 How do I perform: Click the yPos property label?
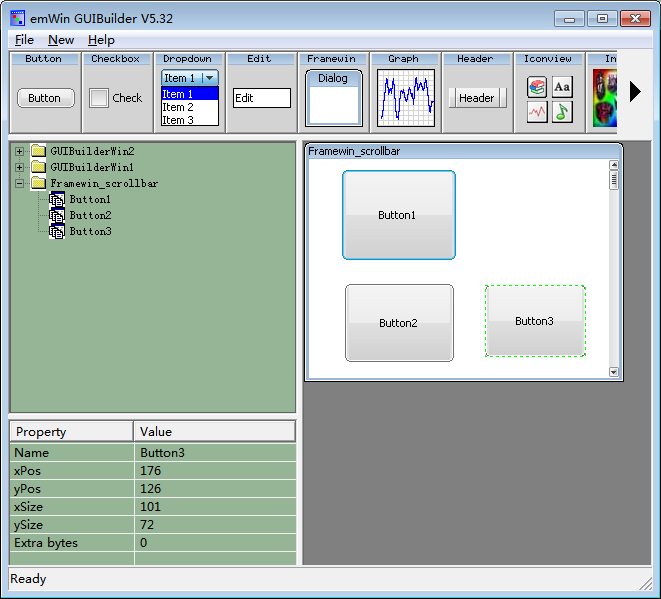[27, 489]
